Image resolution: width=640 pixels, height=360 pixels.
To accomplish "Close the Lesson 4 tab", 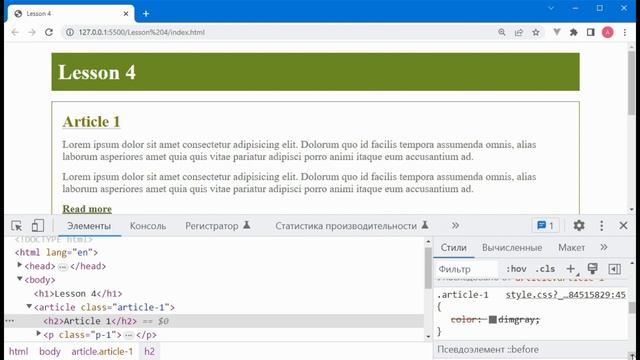I will (126, 13).
